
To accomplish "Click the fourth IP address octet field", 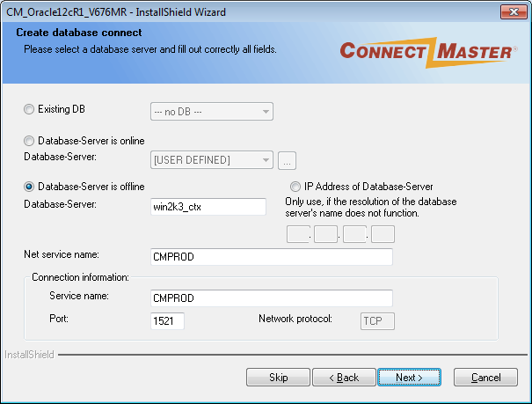I will (383, 234).
